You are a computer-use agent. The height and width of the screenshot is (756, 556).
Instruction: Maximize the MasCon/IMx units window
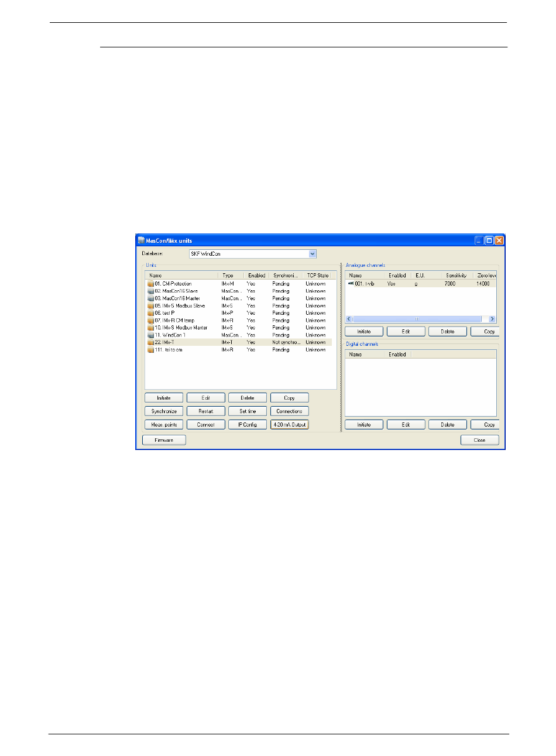tap(489, 240)
